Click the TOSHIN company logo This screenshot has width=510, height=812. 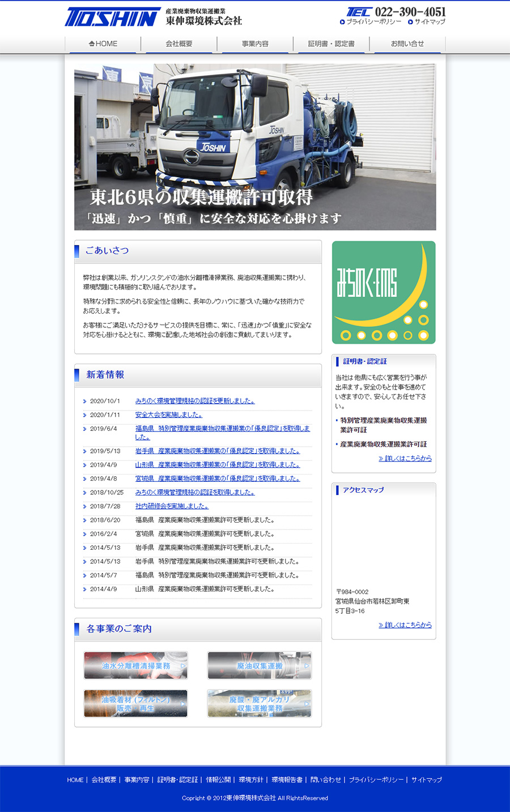113,17
